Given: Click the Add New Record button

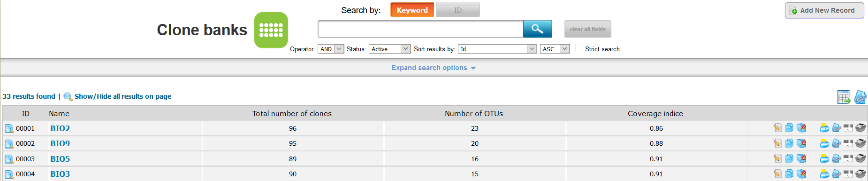Looking at the screenshot, I should 824,10.
